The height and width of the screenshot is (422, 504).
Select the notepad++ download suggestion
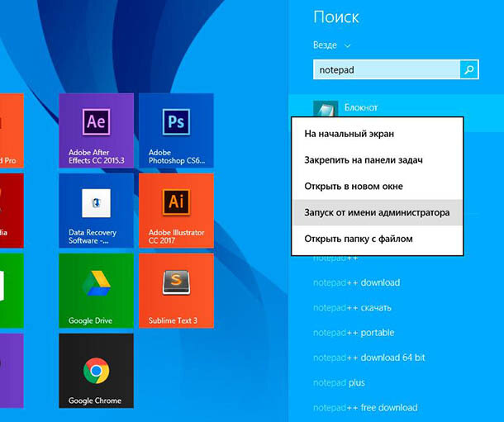(356, 282)
